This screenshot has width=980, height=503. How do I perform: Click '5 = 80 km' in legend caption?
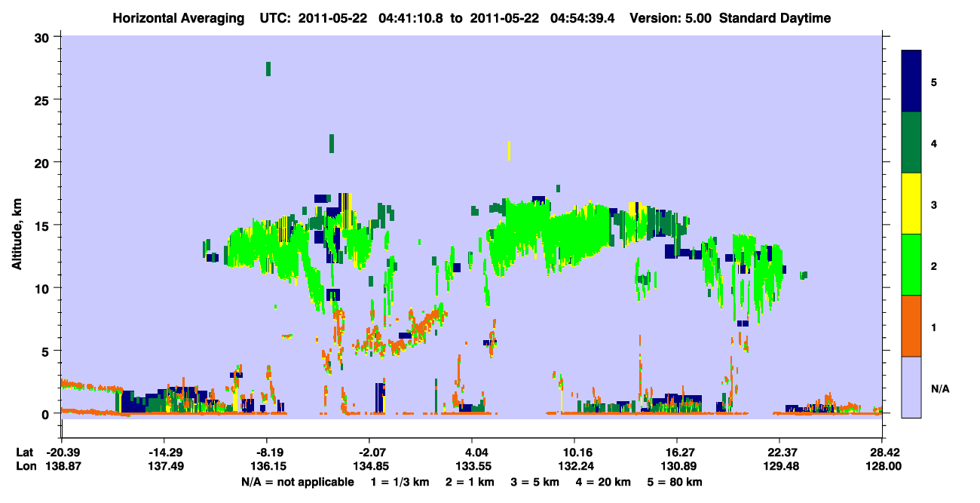675,482
